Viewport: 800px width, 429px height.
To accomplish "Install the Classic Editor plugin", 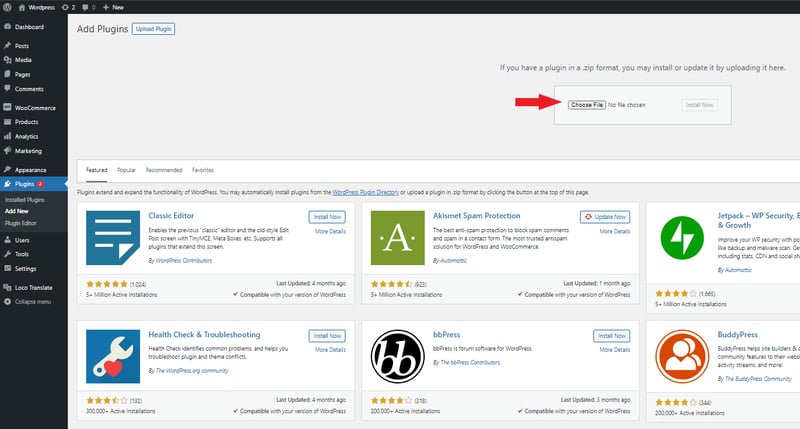I will point(327,217).
